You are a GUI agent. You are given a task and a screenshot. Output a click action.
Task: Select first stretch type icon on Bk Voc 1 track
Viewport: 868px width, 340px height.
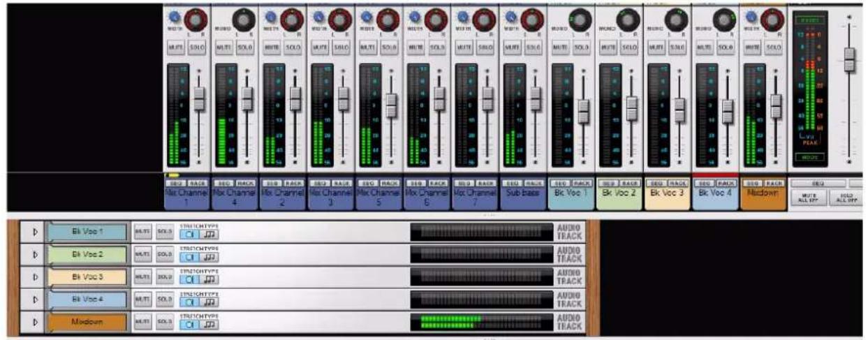(189, 235)
